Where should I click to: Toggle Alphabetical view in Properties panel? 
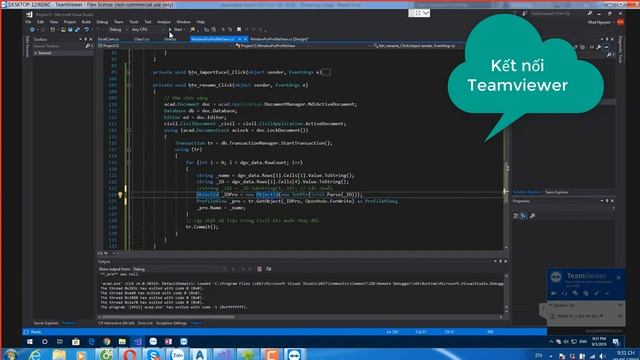tap(524, 216)
